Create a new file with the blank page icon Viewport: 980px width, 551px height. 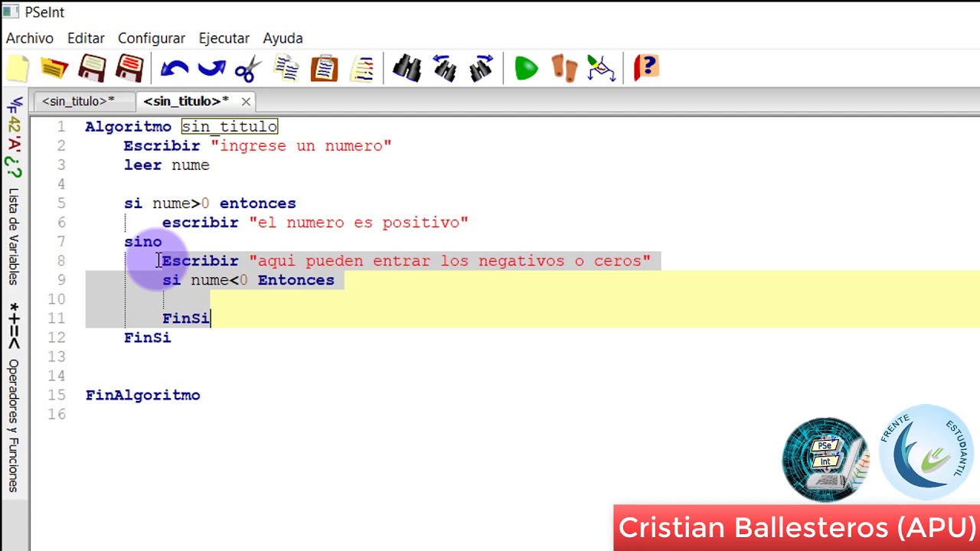tap(18, 68)
